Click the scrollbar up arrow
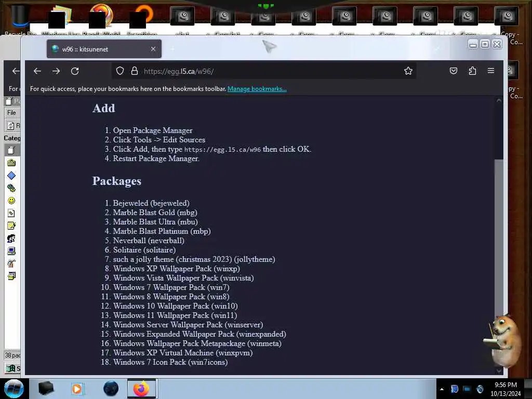532x399 pixels. coord(499,100)
